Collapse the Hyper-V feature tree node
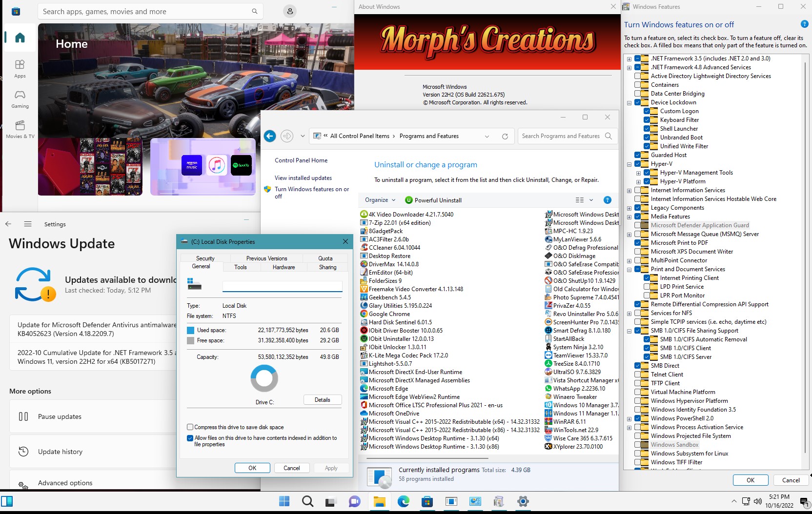Screen dimensions: 812x514 [x=629, y=164]
